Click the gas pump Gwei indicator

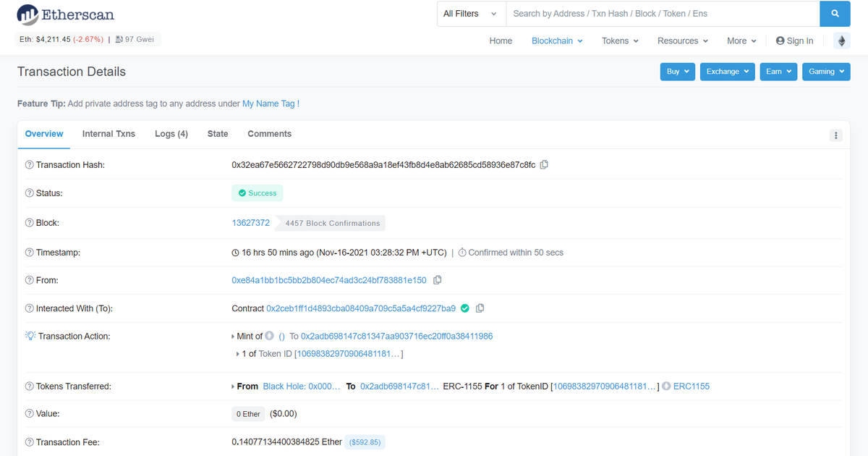(134, 39)
